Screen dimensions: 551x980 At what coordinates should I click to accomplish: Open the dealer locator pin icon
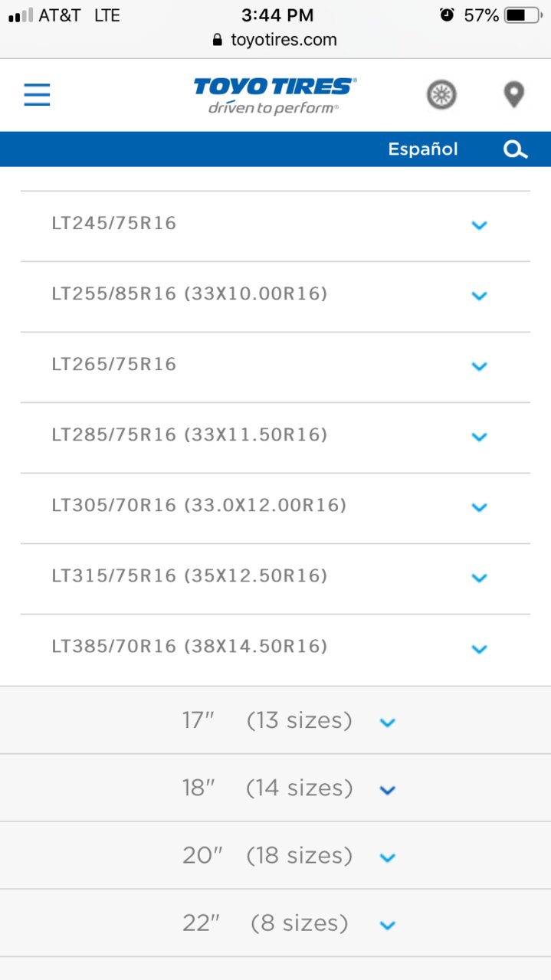(513, 95)
